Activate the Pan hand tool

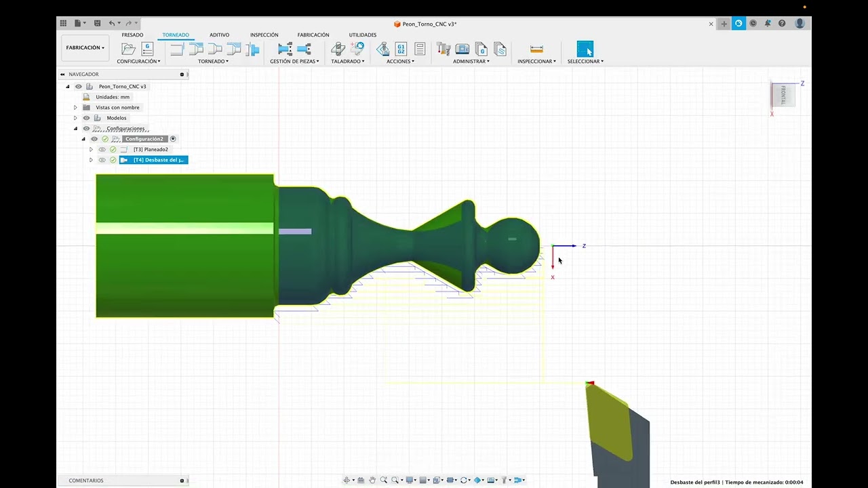(x=372, y=480)
